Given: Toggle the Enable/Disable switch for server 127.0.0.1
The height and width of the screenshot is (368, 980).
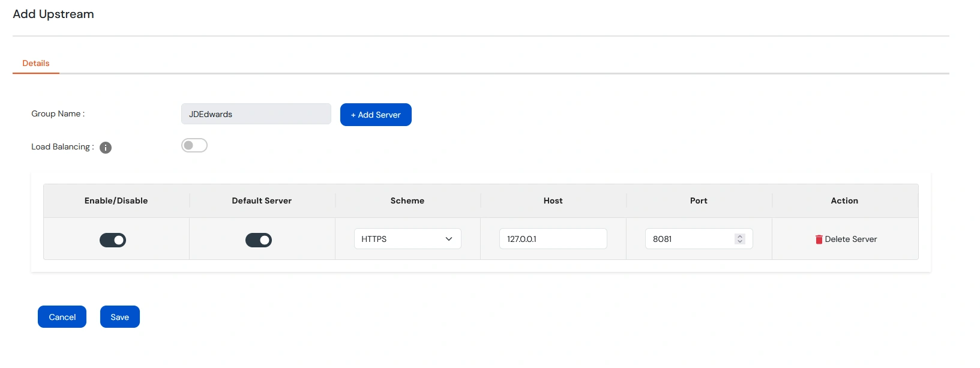Looking at the screenshot, I should point(113,240).
